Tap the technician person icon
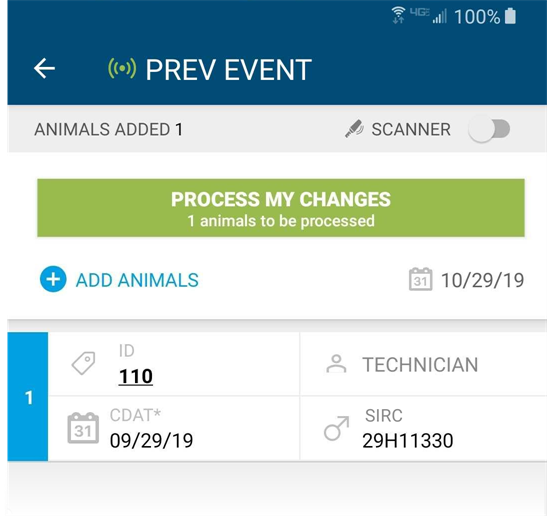Image resolution: width=547 pixels, height=516 pixels. pyautogui.click(x=336, y=364)
